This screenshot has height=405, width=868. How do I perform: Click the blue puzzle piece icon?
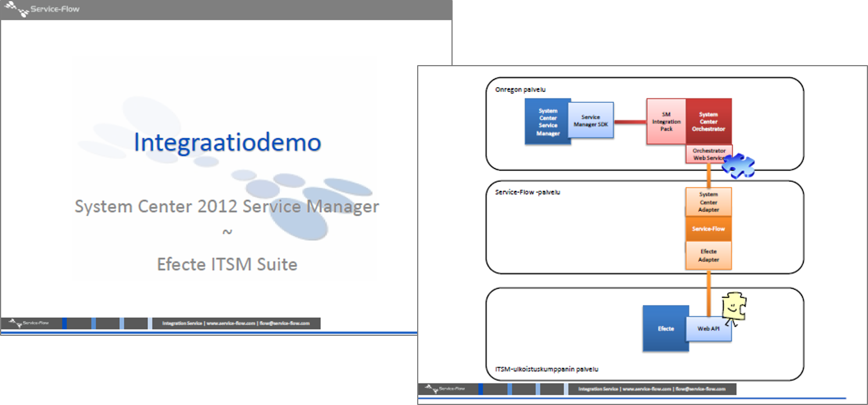[738, 166]
